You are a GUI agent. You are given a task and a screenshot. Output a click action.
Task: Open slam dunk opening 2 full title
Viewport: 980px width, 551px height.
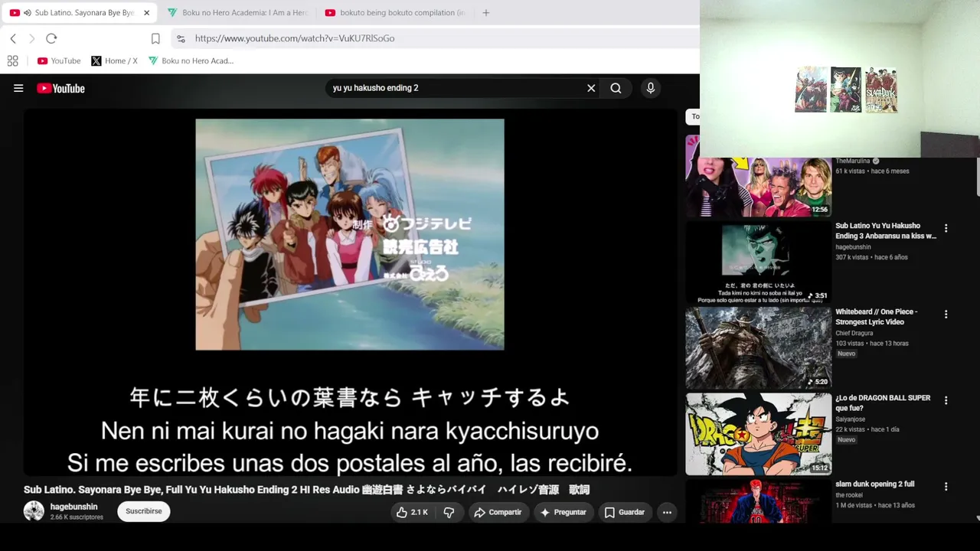point(874,484)
